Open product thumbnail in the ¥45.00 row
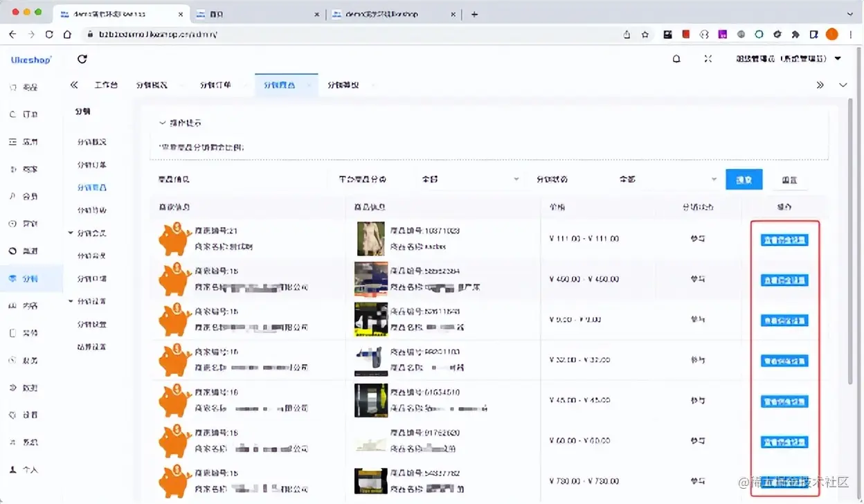Viewport: 864px width, 504px height. [371, 400]
